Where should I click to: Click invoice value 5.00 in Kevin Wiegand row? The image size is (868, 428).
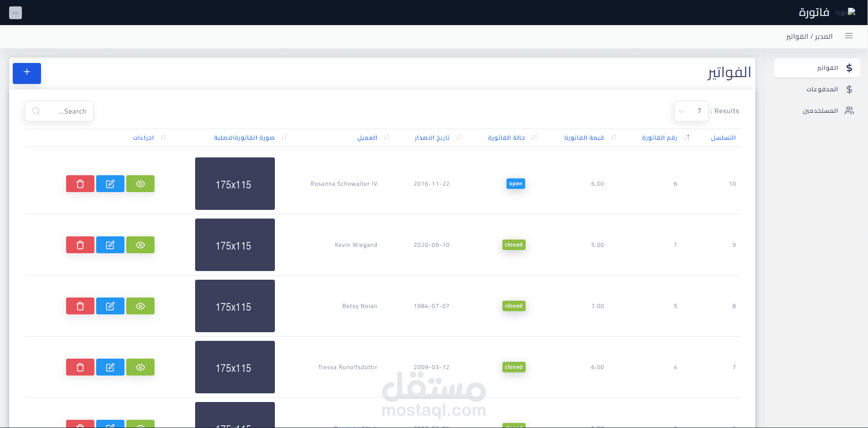coord(598,245)
